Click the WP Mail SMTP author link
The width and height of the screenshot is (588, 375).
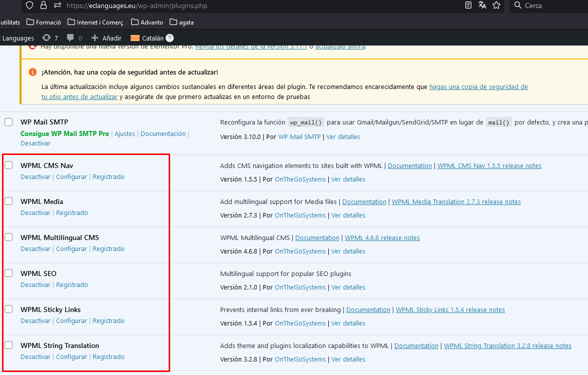point(299,136)
